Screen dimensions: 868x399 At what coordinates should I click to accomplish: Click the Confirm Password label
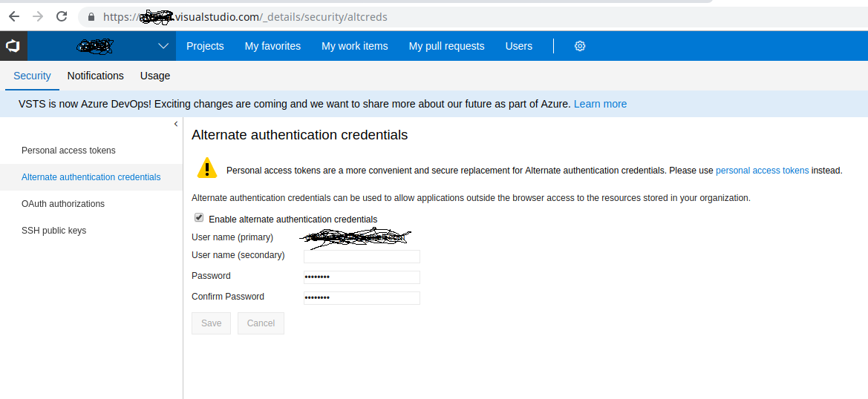[228, 296]
